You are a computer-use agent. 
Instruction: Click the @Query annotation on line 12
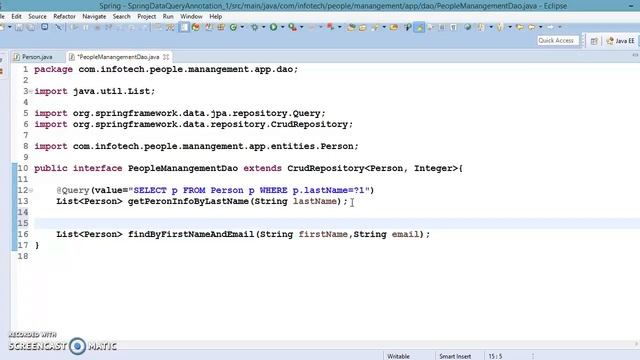(73, 191)
